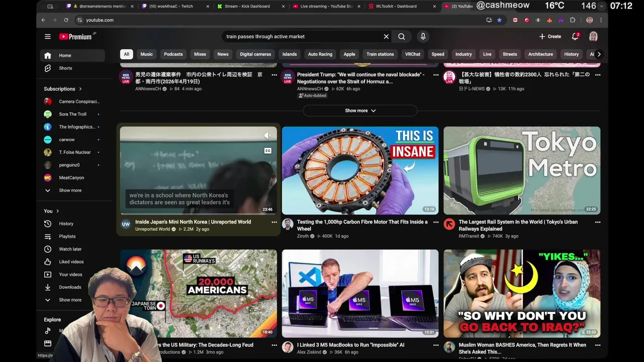Open the Downloads sidebar item
644x362 pixels.
point(72,287)
